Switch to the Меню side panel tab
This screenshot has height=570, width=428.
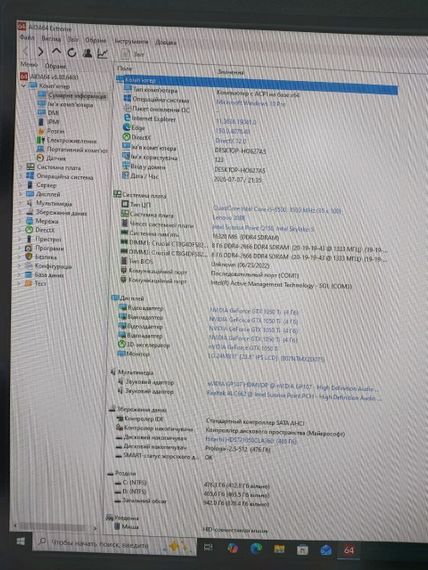tap(28, 65)
